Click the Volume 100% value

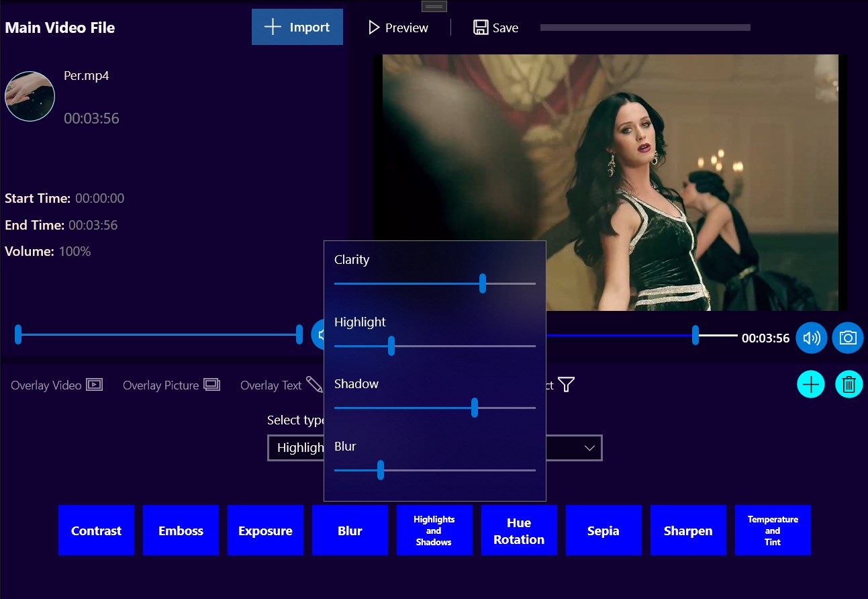75,251
